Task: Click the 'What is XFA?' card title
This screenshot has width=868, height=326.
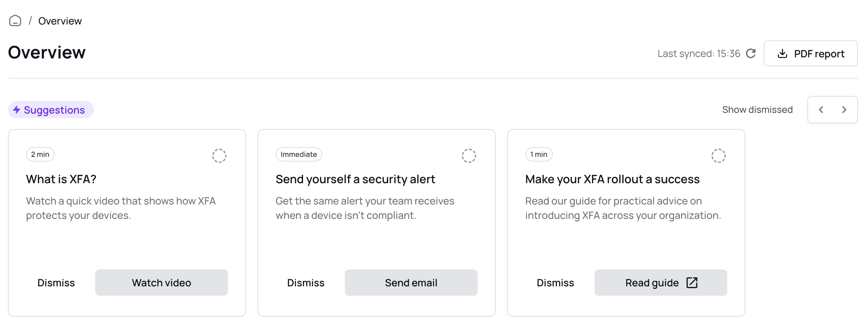Action: pyautogui.click(x=61, y=179)
